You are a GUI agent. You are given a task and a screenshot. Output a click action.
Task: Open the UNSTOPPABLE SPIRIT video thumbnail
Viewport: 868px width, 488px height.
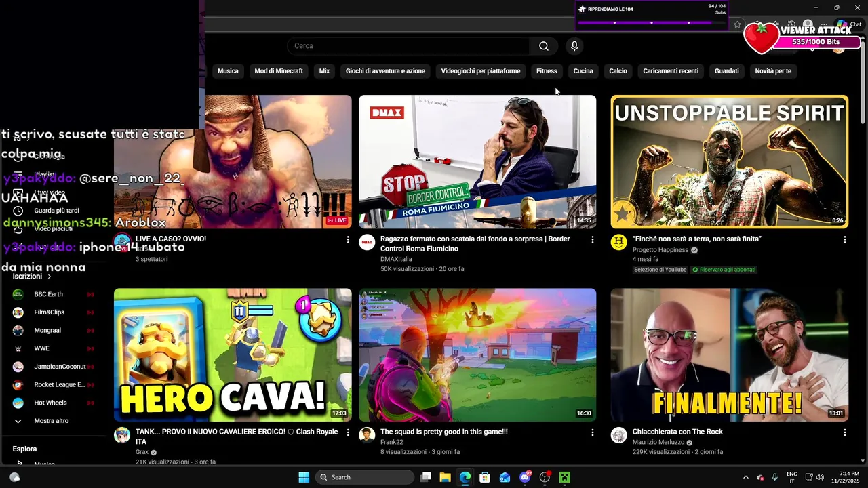pos(729,161)
